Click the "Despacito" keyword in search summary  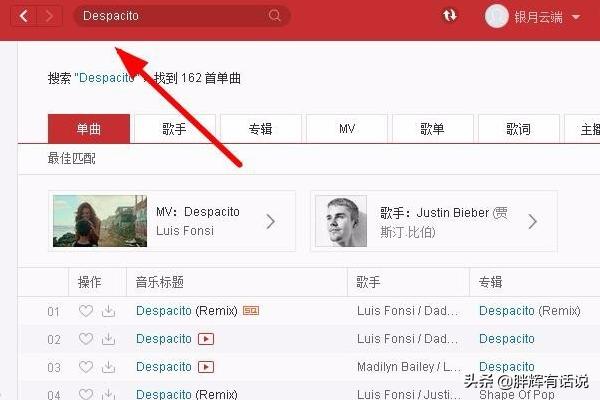tap(106, 78)
